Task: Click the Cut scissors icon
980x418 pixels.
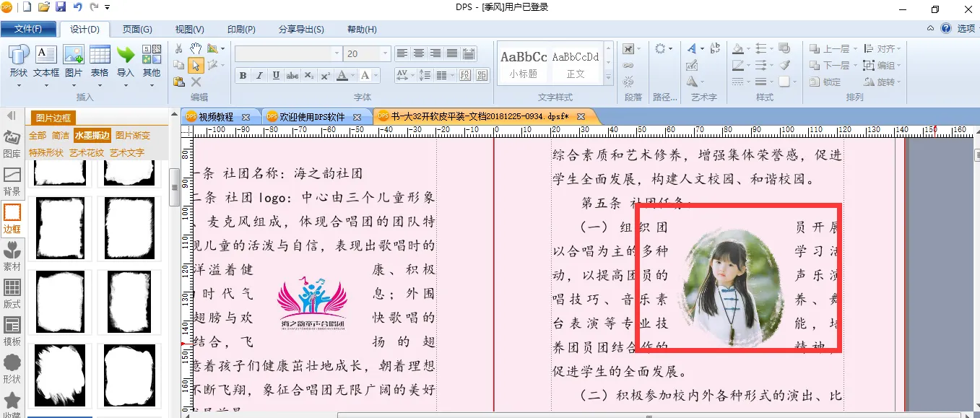Action: coord(178,48)
